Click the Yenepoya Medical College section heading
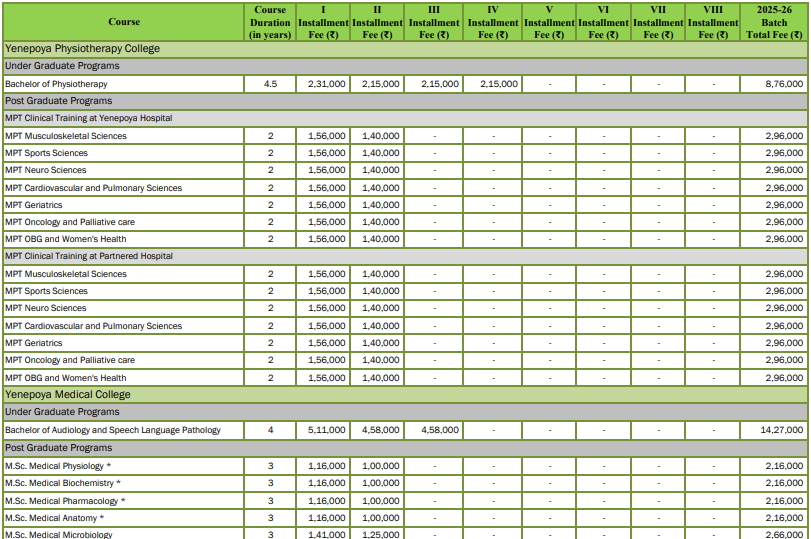 (x=69, y=394)
